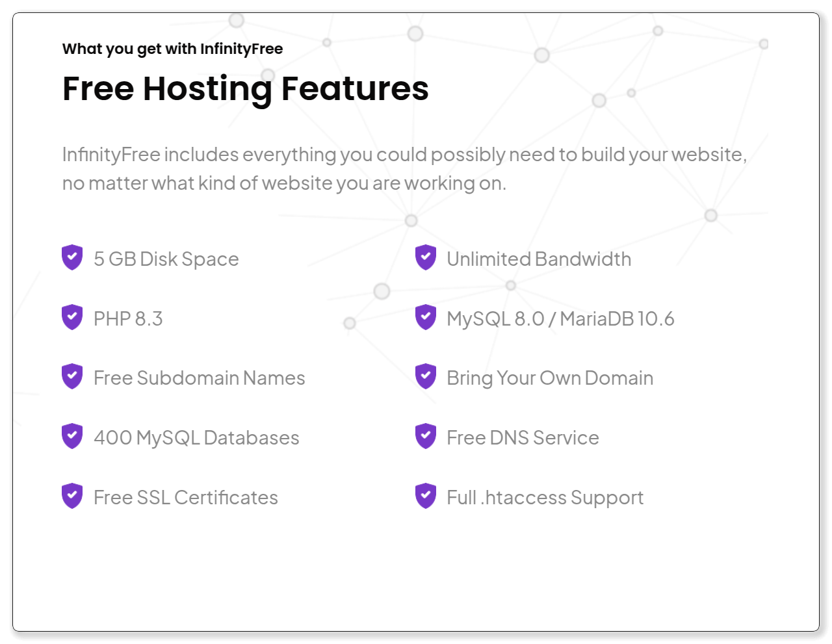The height and width of the screenshot is (644, 832).
Task: Click shield icon beside Free SSL Certificates
Action: click(x=72, y=496)
